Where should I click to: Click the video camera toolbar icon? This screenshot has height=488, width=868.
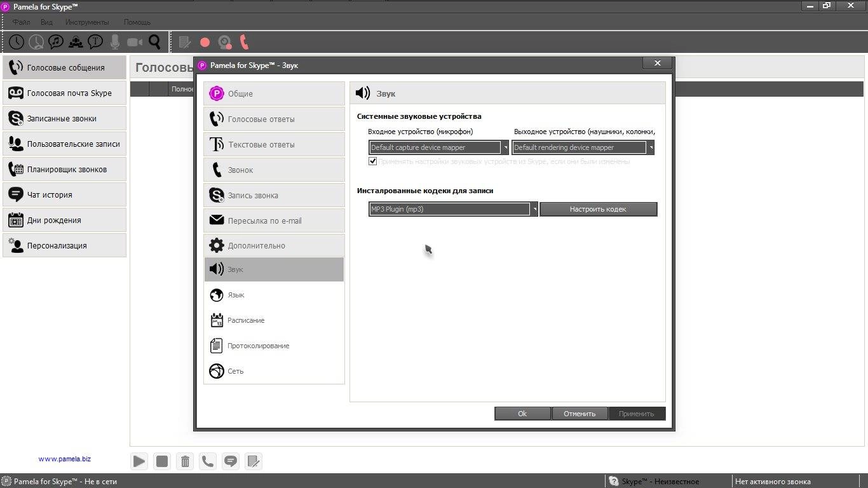135,42
